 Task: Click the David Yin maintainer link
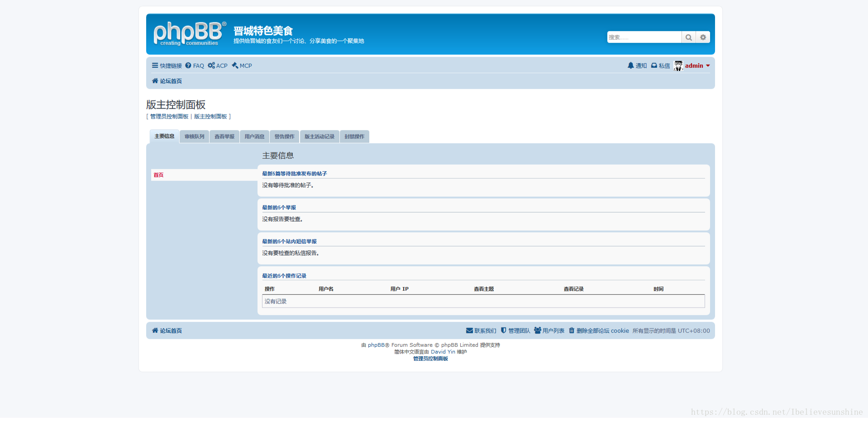443,351
